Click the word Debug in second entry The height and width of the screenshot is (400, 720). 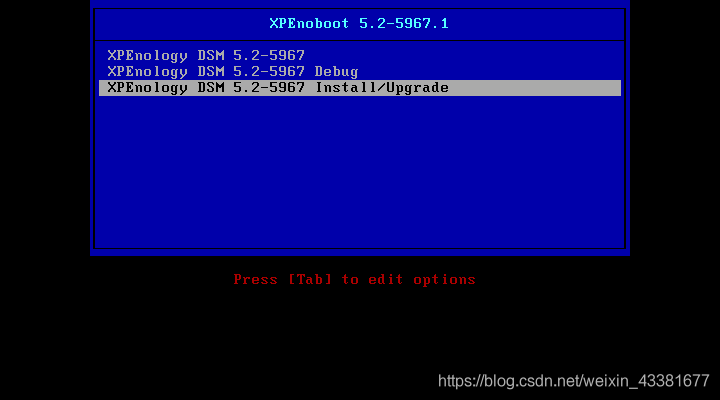coord(336,72)
